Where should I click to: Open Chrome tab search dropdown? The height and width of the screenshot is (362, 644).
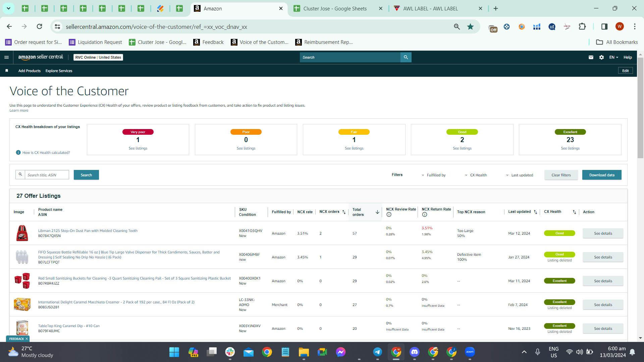point(8,8)
